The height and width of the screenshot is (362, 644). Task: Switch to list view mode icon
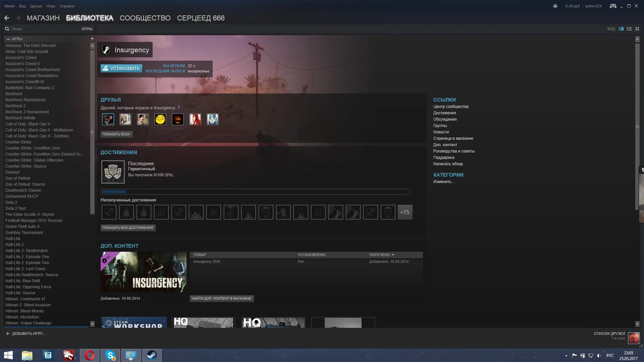629,29
